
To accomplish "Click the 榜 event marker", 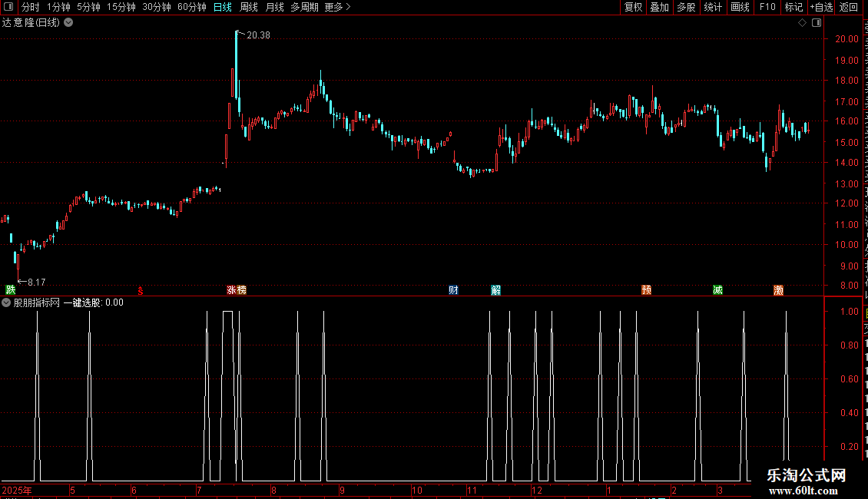I will coord(241,290).
